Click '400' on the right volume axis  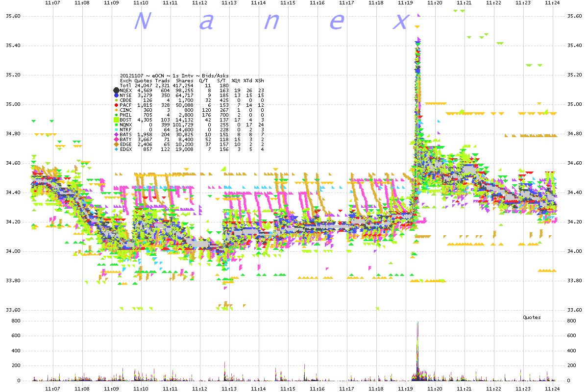571,351
